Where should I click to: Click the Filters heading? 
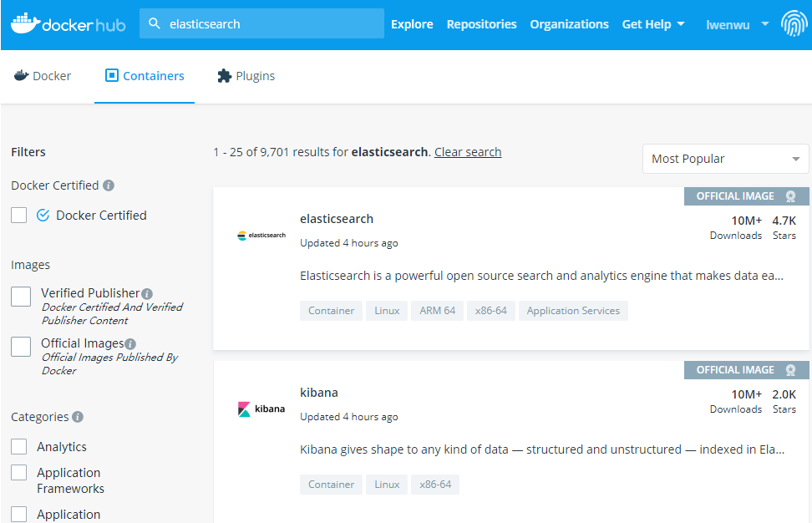coord(28,152)
